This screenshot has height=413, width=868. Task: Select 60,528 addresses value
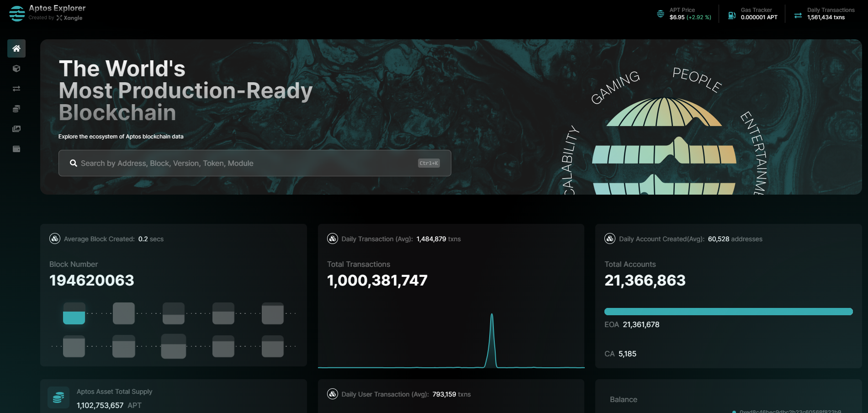735,239
